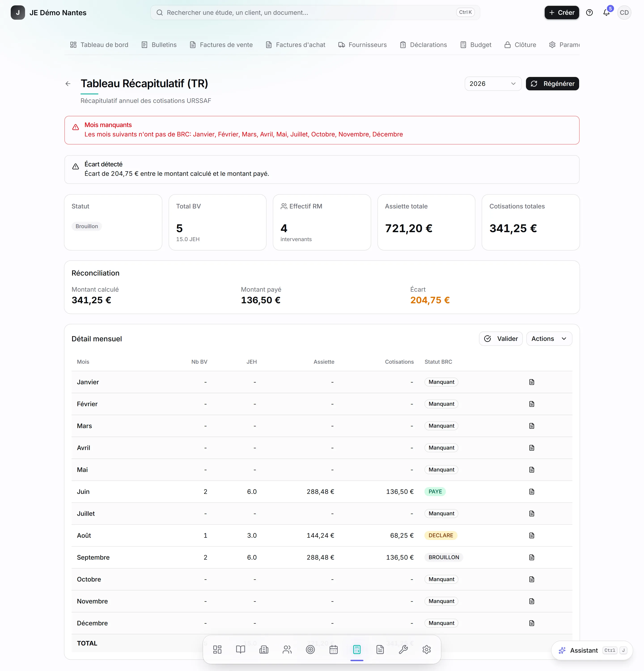Screen dimensions: 644x671
Task: Expand the 2026 year selector
Action: [x=493, y=83]
